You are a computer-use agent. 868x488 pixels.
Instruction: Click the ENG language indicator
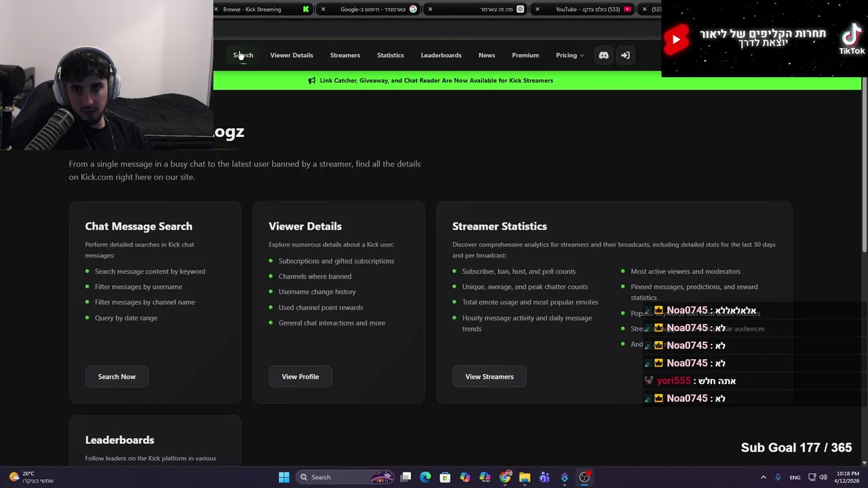pos(795,477)
